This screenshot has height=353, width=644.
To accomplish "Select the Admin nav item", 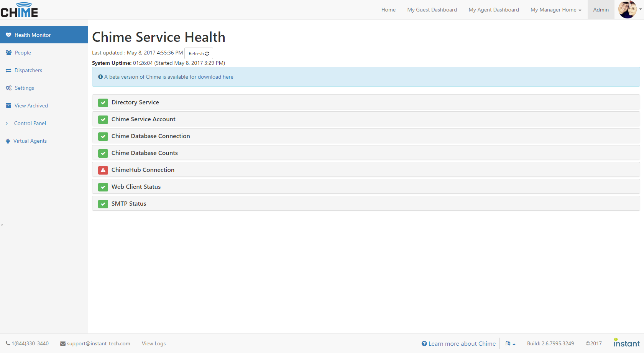I will click(601, 10).
